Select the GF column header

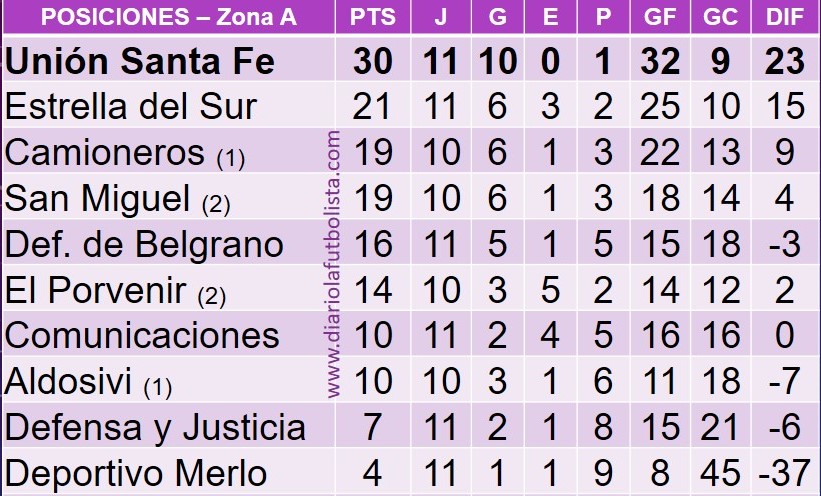click(x=660, y=17)
